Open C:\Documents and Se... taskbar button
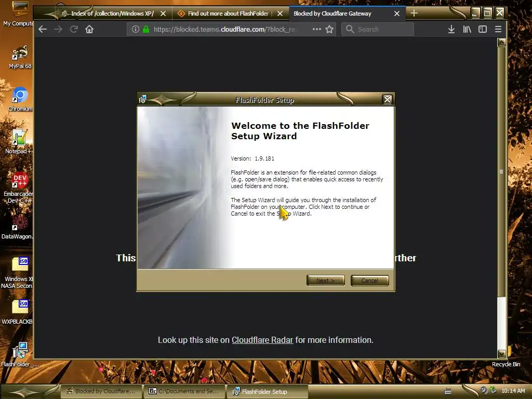Viewport: 532px width, 399px height. [184, 391]
